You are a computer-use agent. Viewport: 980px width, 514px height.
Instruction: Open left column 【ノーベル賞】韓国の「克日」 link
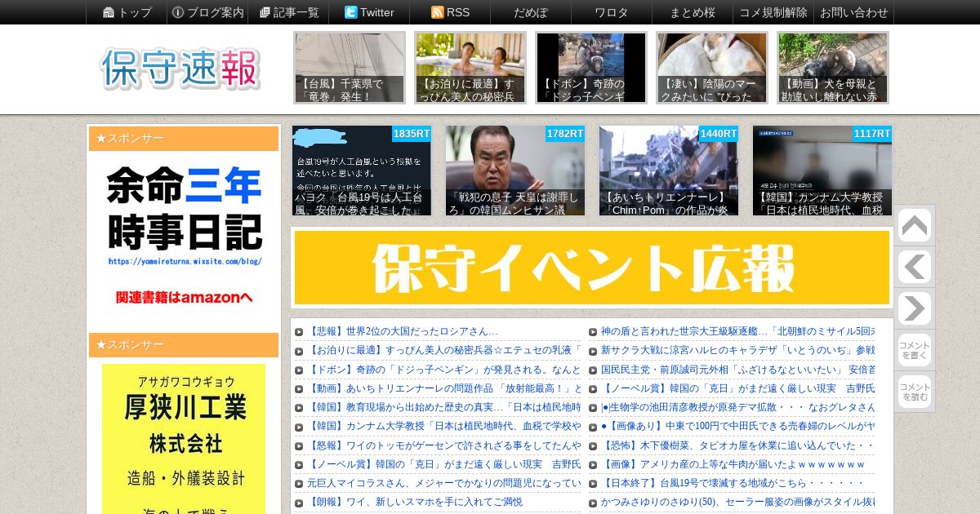443,464
